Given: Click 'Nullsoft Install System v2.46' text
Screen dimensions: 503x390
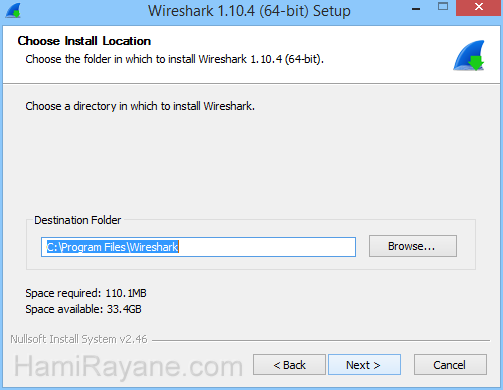Looking at the screenshot, I should tap(79, 339).
